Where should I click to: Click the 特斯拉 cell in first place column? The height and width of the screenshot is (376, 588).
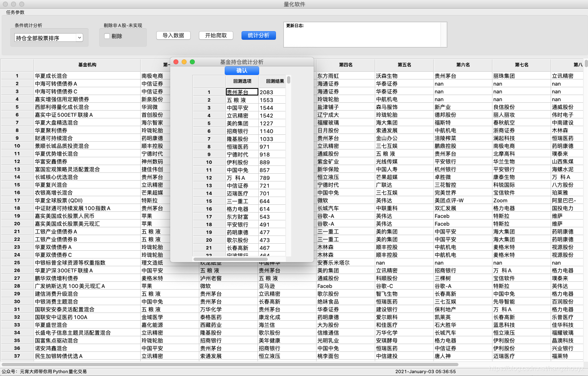click(x=155, y=200)
